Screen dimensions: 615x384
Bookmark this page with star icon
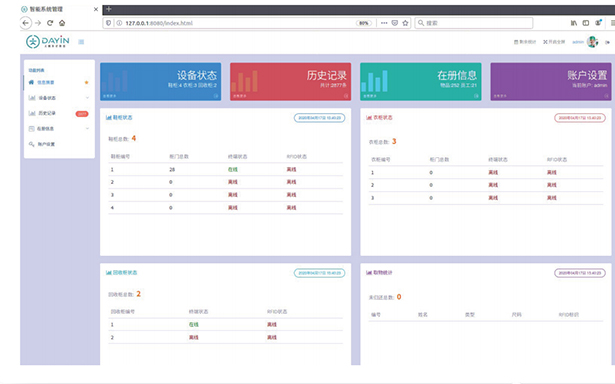[405, 23]
